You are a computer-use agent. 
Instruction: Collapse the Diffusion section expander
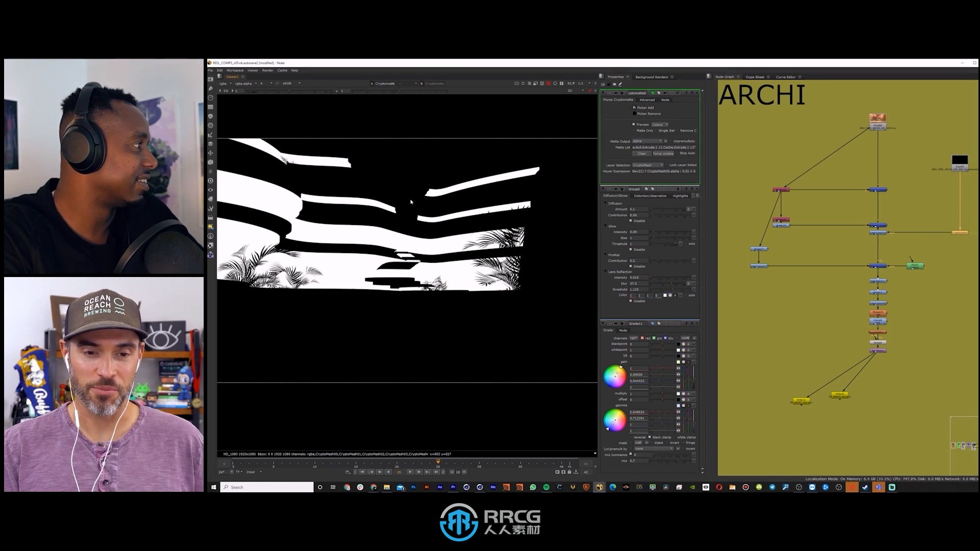click(605, 203)
